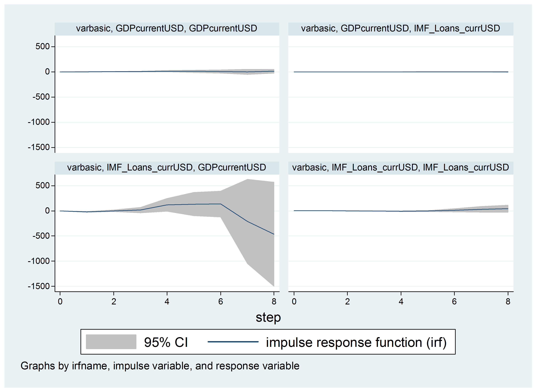
Task: Click the "step" x-axis title
Action: click(268, 317)
